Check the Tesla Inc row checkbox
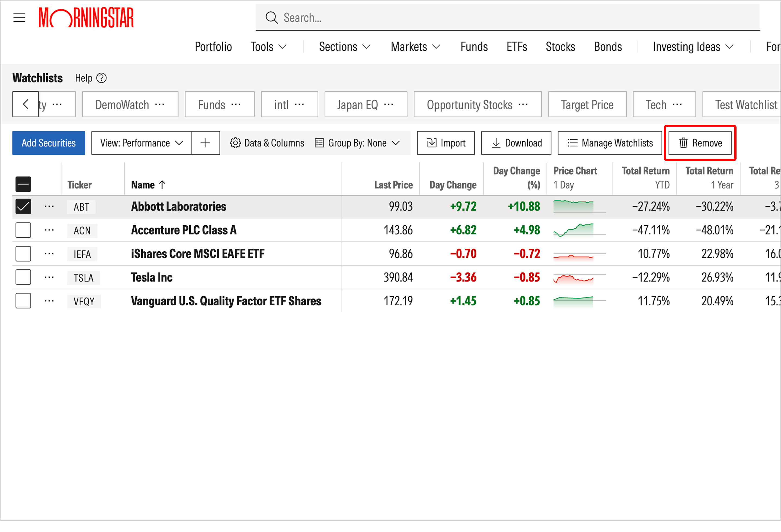Screen dimensions: 781x532 coord(23,277)
